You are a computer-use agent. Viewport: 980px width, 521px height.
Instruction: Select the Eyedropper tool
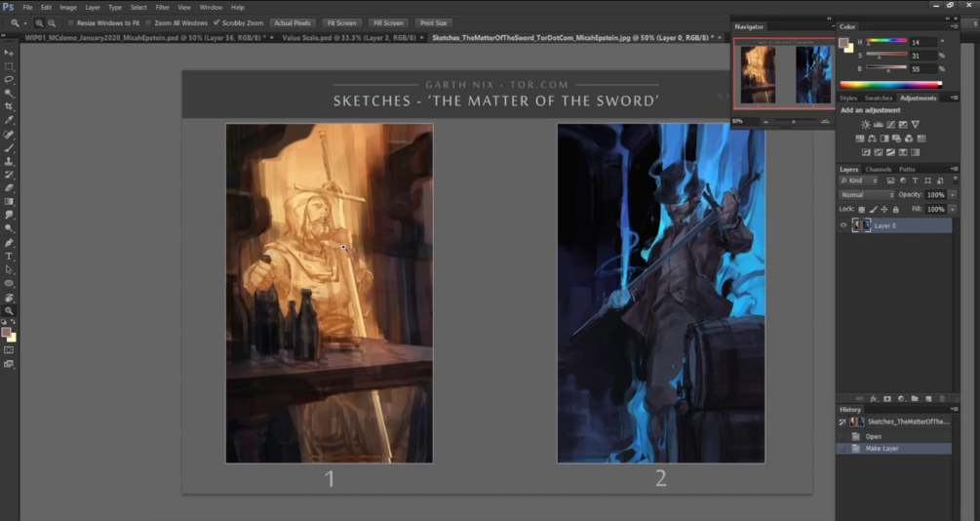click(x=9, y=120)
